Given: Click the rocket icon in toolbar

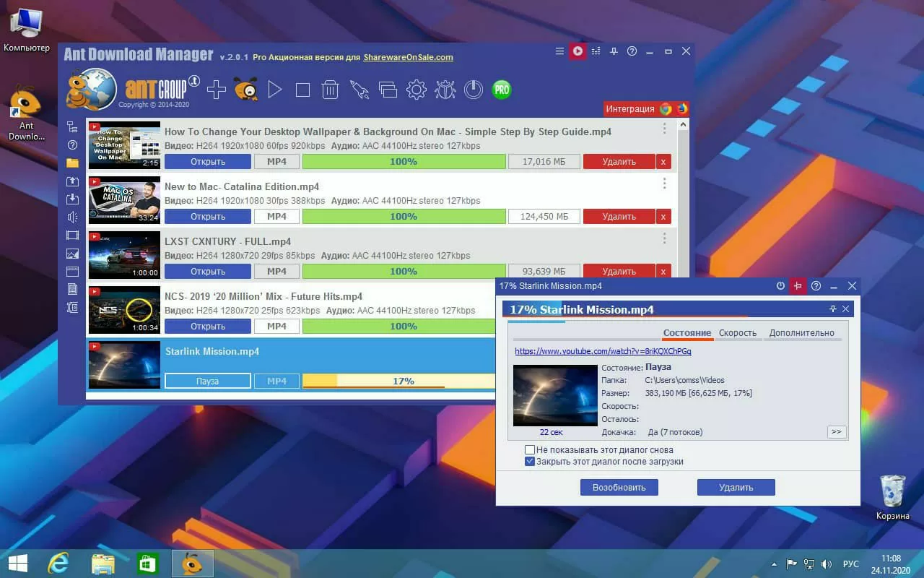Looking at the screenshot, I should click(x=359, y=90).
